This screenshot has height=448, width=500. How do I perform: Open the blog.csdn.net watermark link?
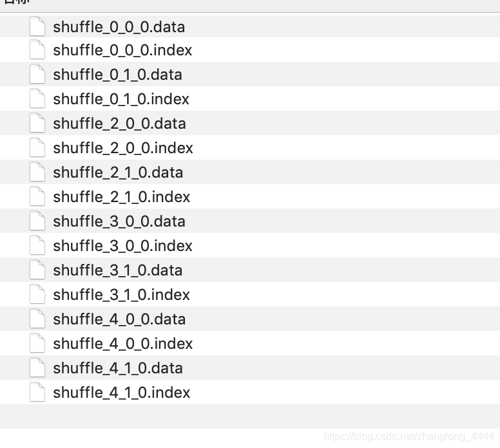[409, 436]
